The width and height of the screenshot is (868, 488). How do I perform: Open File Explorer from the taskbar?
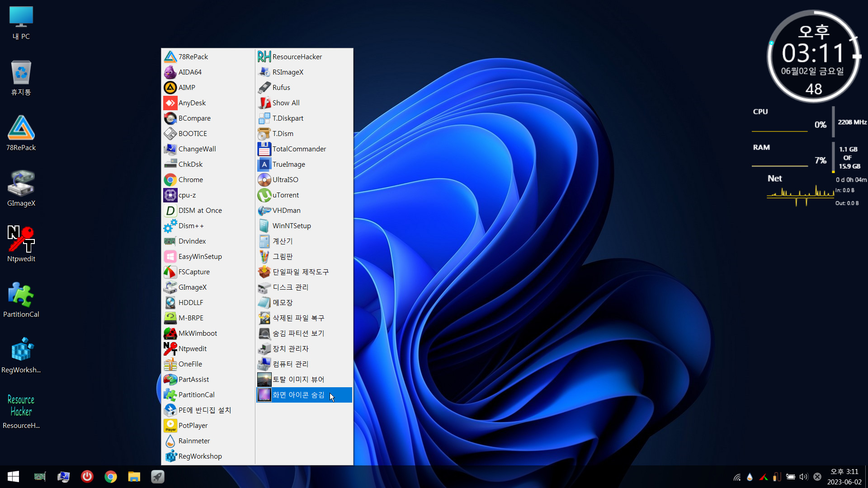pos(134,477)
